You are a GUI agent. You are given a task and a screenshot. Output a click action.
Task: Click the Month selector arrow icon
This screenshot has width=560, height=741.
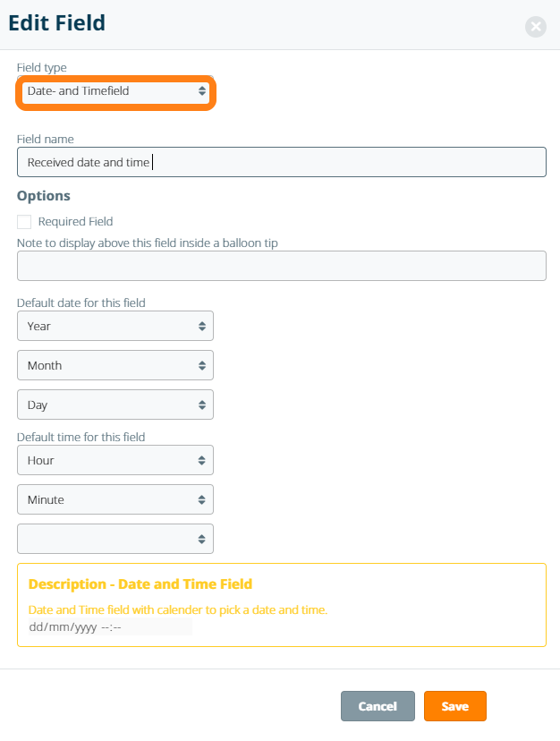pos(202,366)
